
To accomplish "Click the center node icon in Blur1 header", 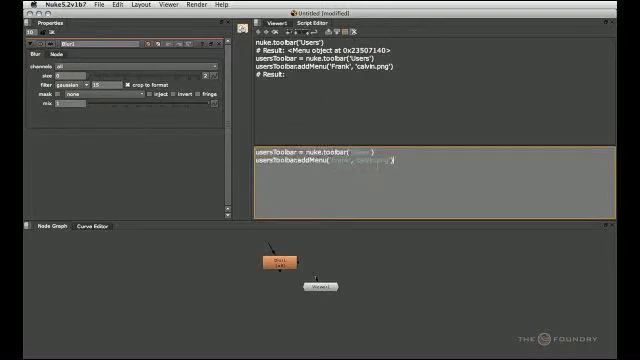I will (x=40, y=44).
